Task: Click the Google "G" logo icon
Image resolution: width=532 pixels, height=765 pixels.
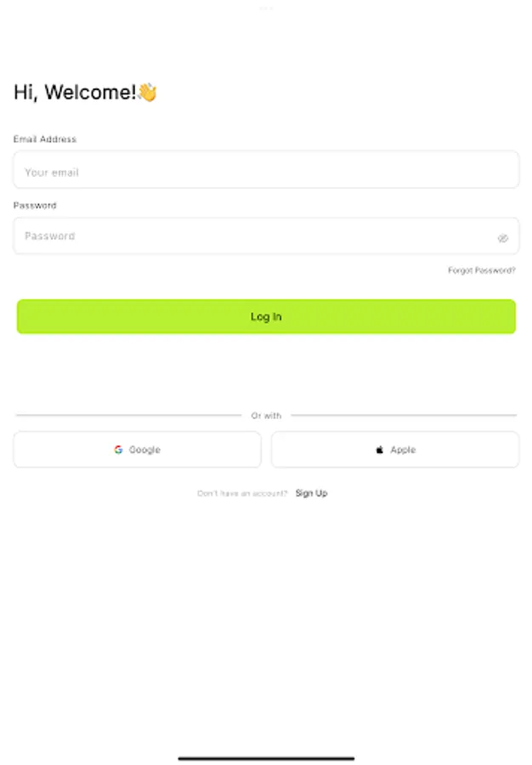Action: [x=118, y=449]
